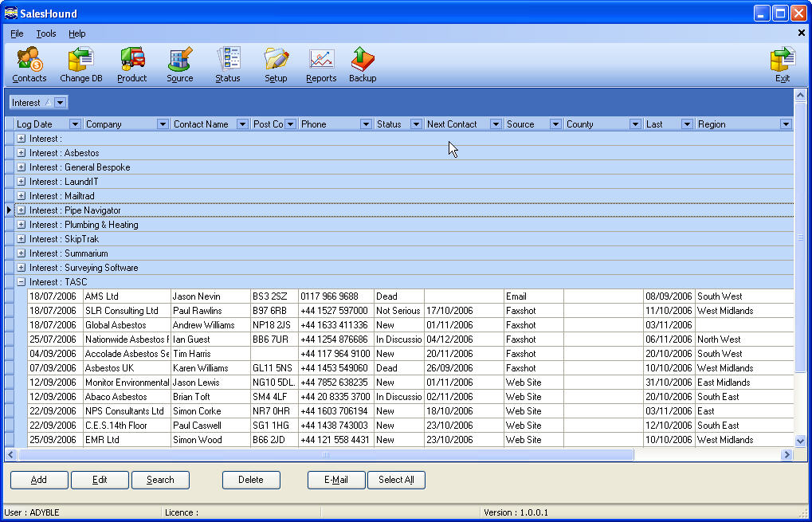Expand the Interest : Mailtrad group

[22, 196]
